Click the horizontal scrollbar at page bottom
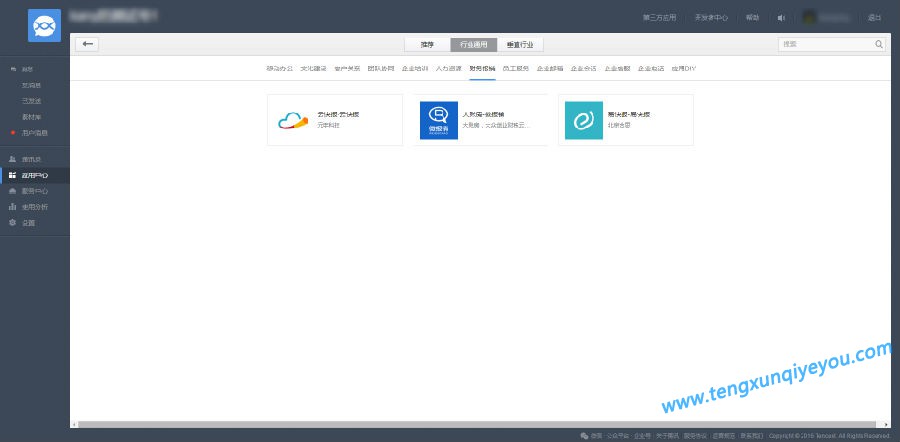Screen dimensions: 900x442 (x=477, y=425)
